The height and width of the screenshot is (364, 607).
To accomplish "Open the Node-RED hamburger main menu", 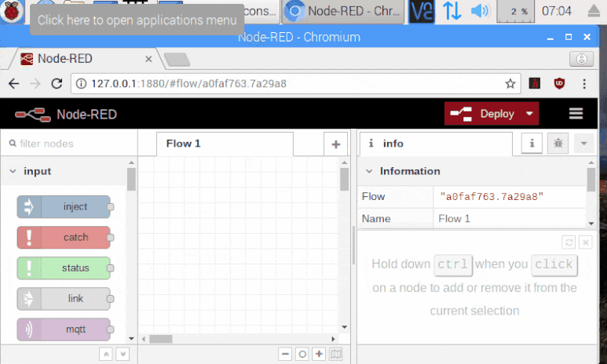I will pyautogui.click(x=576, y=114).
